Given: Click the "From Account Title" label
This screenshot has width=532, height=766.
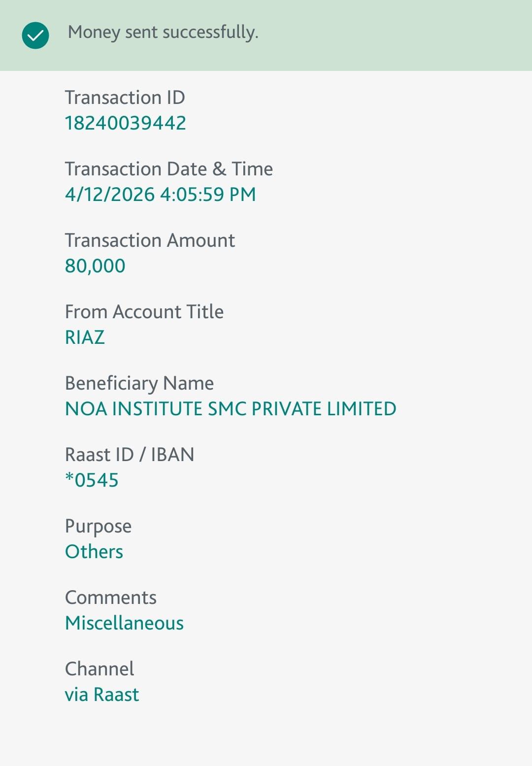Looking at the screenshot, I should click(144, 312).
